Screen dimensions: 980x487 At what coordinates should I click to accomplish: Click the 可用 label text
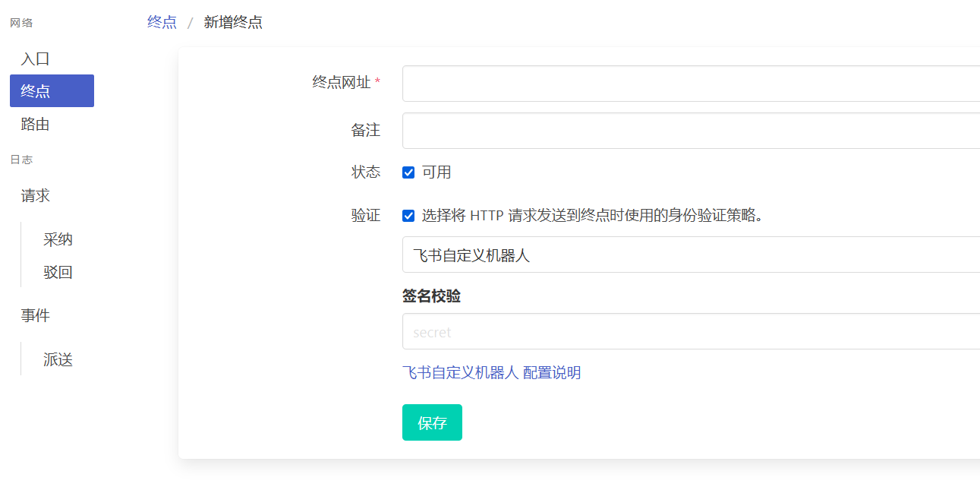click(x=436, y=172)
